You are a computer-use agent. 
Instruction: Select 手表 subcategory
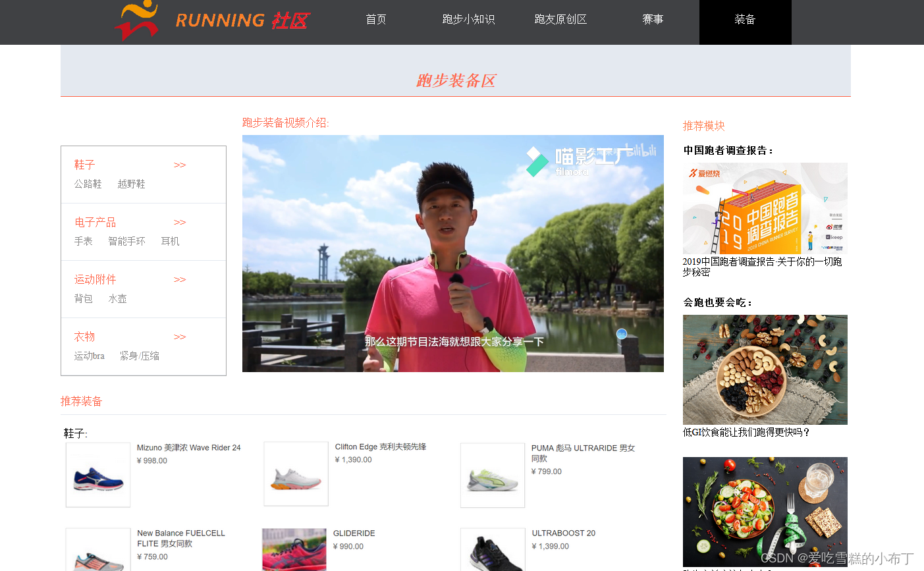83,241
